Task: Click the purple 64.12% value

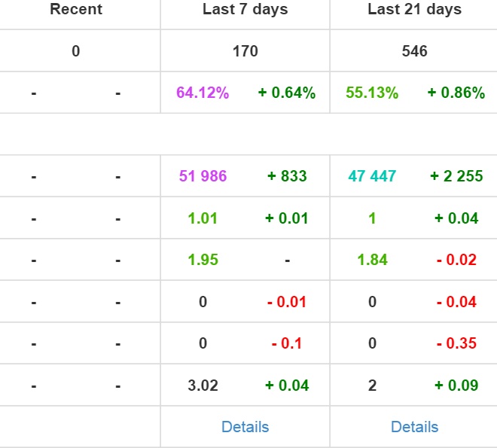Action: click(203, 93)
